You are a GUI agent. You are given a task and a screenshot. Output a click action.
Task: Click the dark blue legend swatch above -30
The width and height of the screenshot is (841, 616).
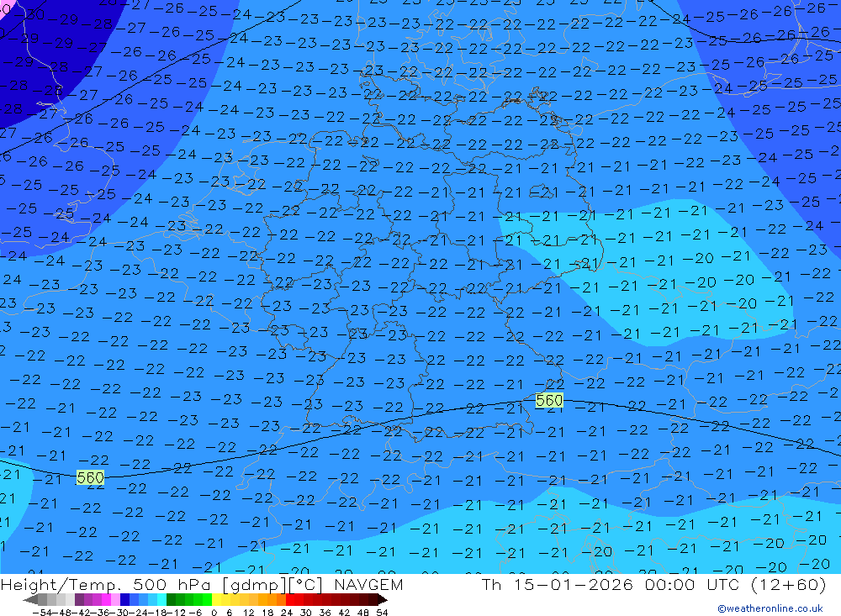point(124,599)
